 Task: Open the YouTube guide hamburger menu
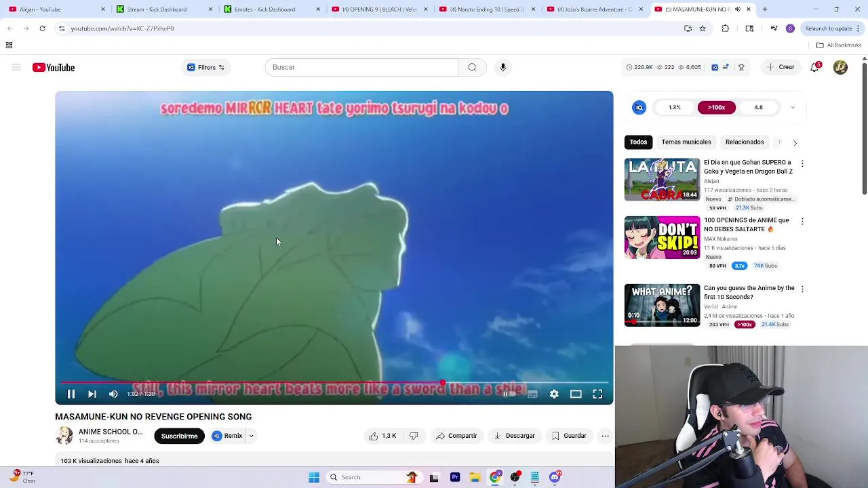16,67
